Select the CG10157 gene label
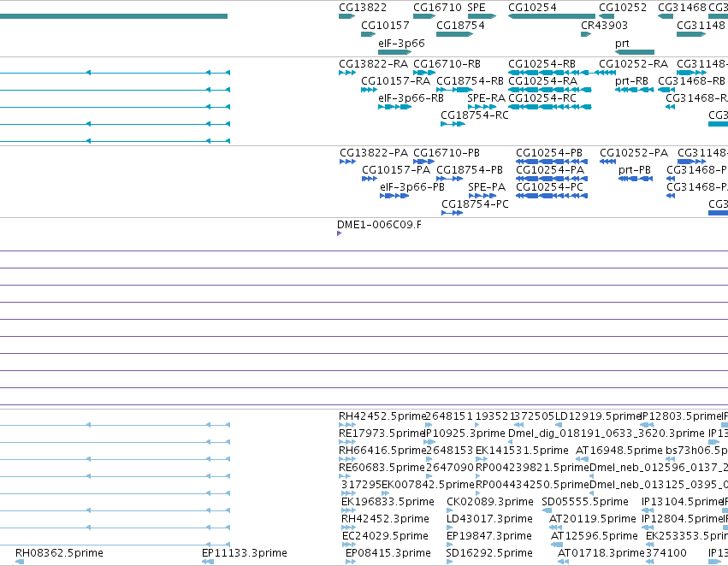This screenshot has height=566, width=728. 385,25
